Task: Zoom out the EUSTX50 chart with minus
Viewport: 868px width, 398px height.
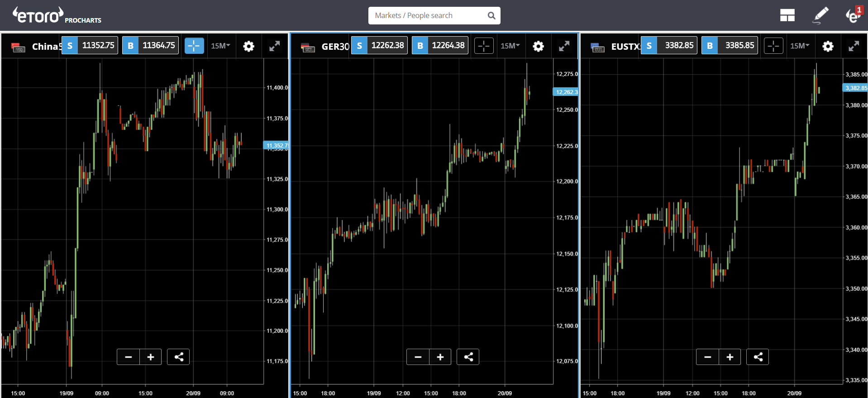Action: coord(707,357)
